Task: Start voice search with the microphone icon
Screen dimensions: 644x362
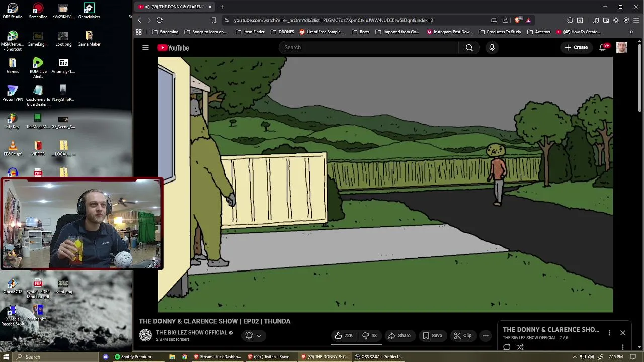Action: (x=492, y=47)
